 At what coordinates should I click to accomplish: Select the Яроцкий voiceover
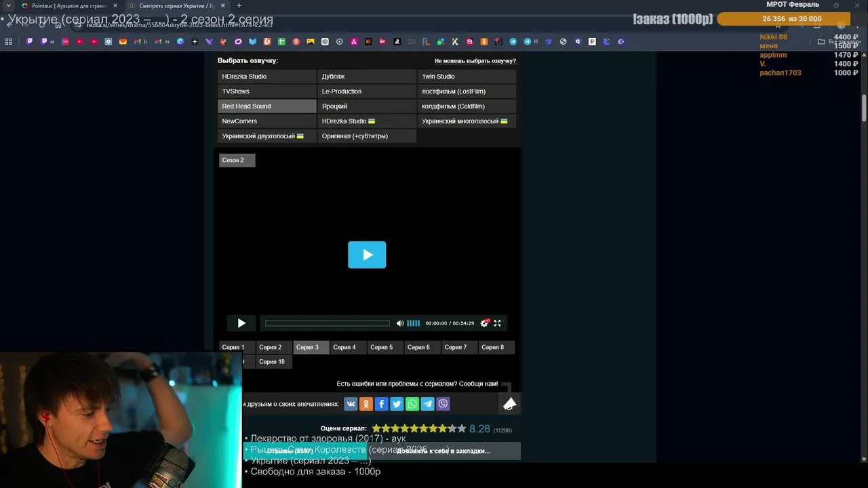point(367,106)
